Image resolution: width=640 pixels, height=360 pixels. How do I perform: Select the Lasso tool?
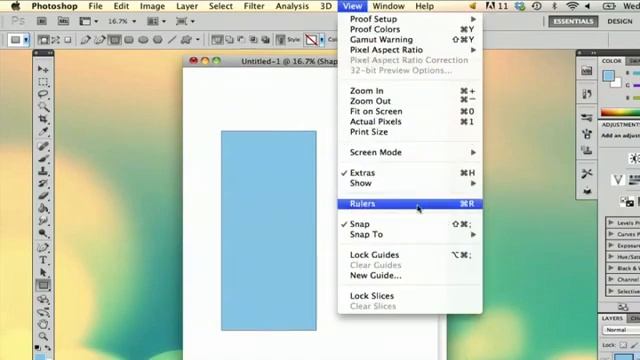click(43, 94)
